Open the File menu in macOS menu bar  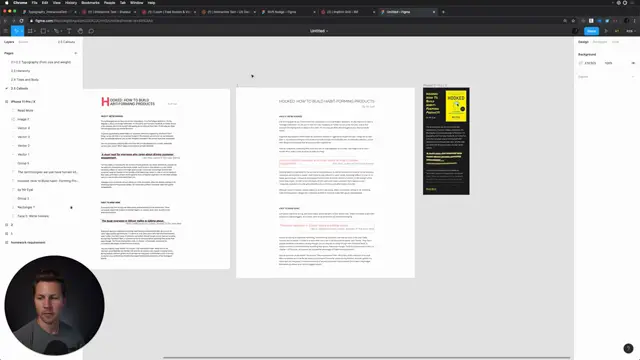[x=34, y=3]
